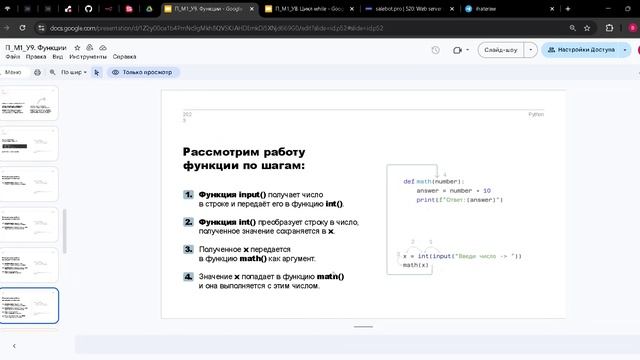This screenshot has width=640, height=360.
Task: Open the По шир zoom dropdown
Action: [73, 72]
